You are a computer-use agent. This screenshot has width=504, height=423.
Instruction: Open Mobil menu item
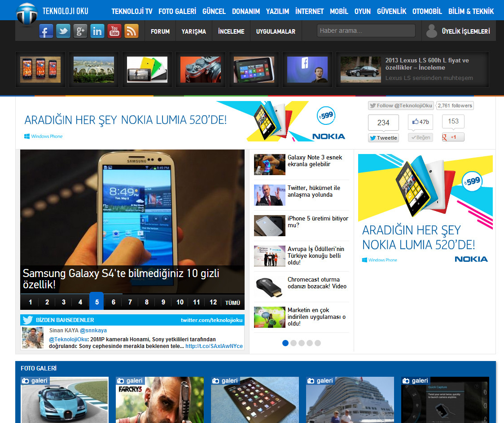tap(339, 11)
